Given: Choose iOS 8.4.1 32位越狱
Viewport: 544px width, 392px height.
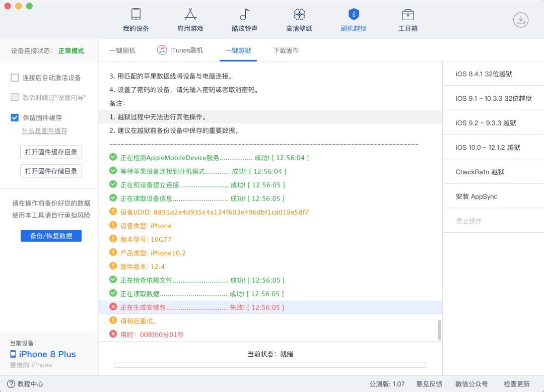Looking at the screenshot, I should pyautogui.click(x=493, y=74).
